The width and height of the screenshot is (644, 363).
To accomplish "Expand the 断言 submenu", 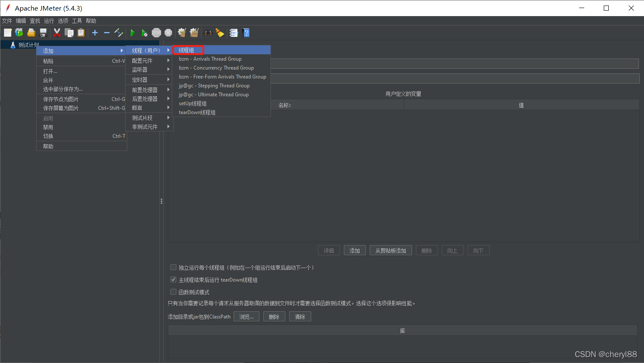I will pyautogui.click(x=149, y=108).
